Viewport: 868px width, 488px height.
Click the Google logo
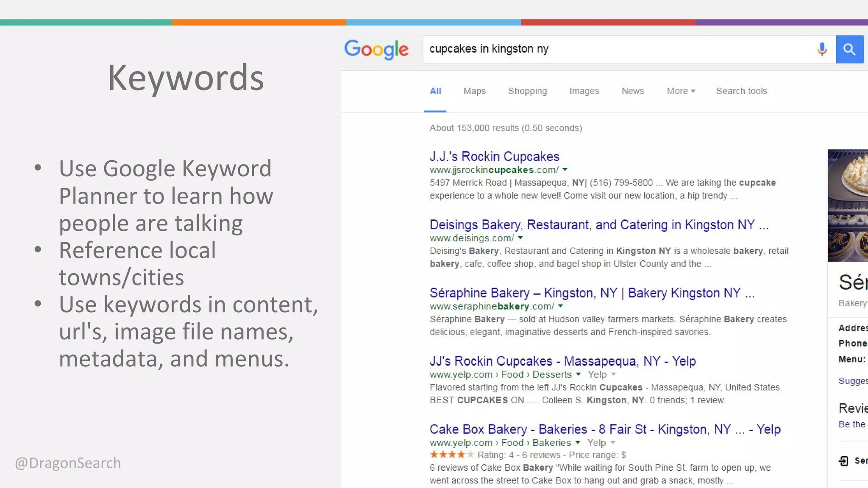pos(376,50)
